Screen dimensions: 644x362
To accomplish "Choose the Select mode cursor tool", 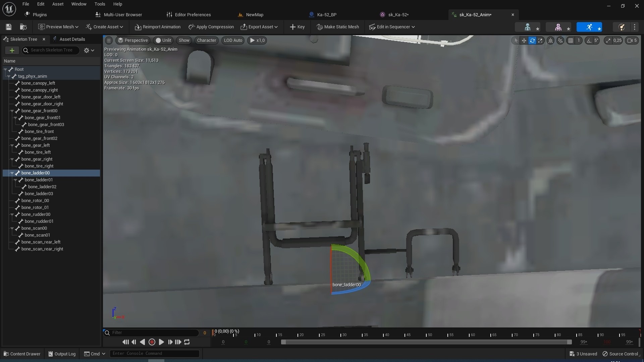I will pos(516,41).
